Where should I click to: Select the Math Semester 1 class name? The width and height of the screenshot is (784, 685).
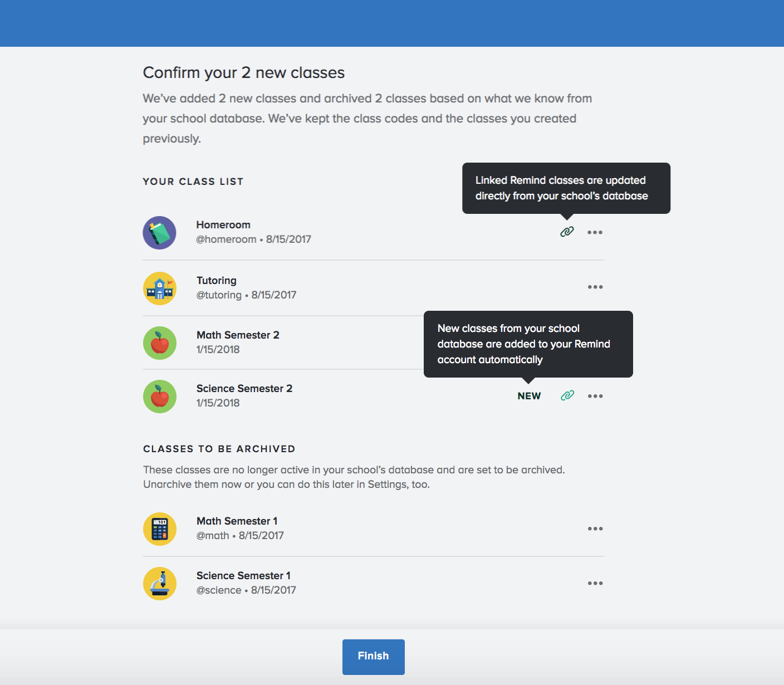point(237,521)
